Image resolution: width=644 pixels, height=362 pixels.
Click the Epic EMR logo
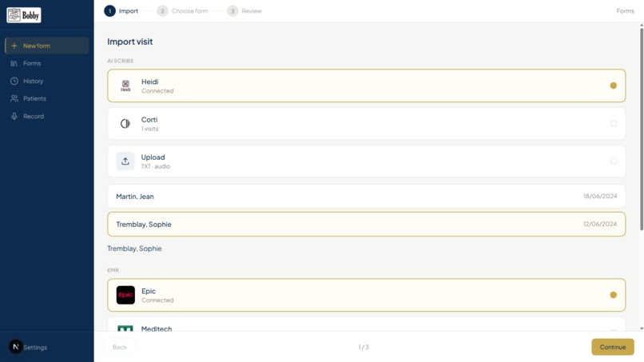pos(125,295)
